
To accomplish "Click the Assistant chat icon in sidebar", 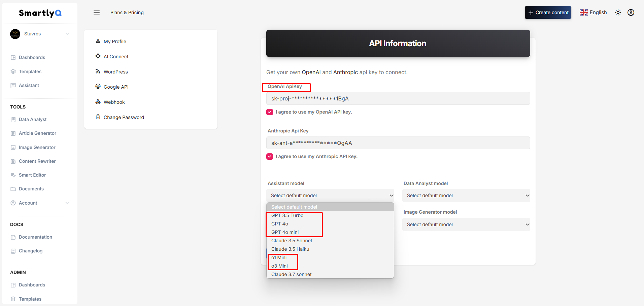I will 13,86.
